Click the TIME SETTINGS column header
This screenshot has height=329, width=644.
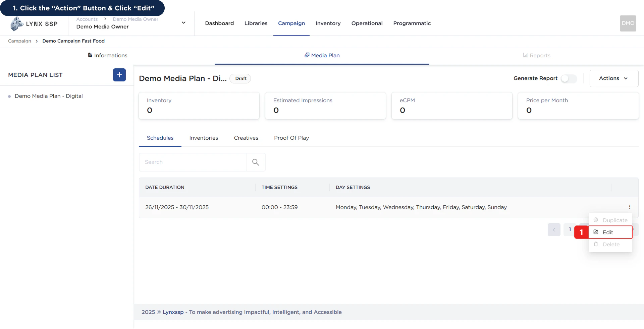tap(279, 188)
